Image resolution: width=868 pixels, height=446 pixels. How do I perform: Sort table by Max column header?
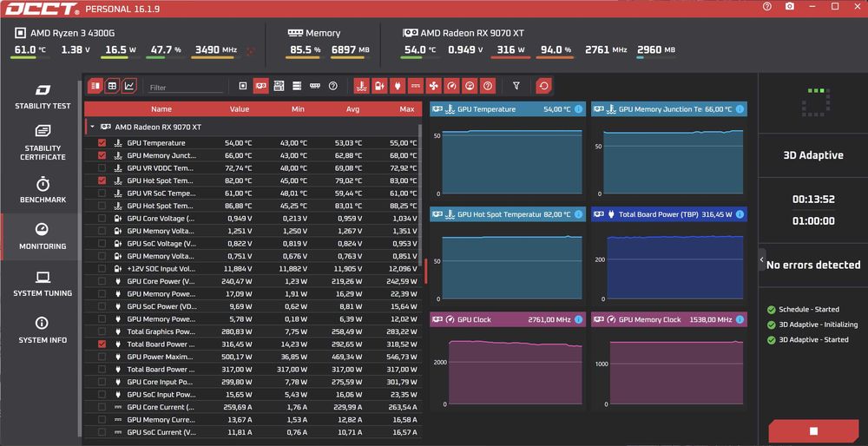[x=407, y=109]
